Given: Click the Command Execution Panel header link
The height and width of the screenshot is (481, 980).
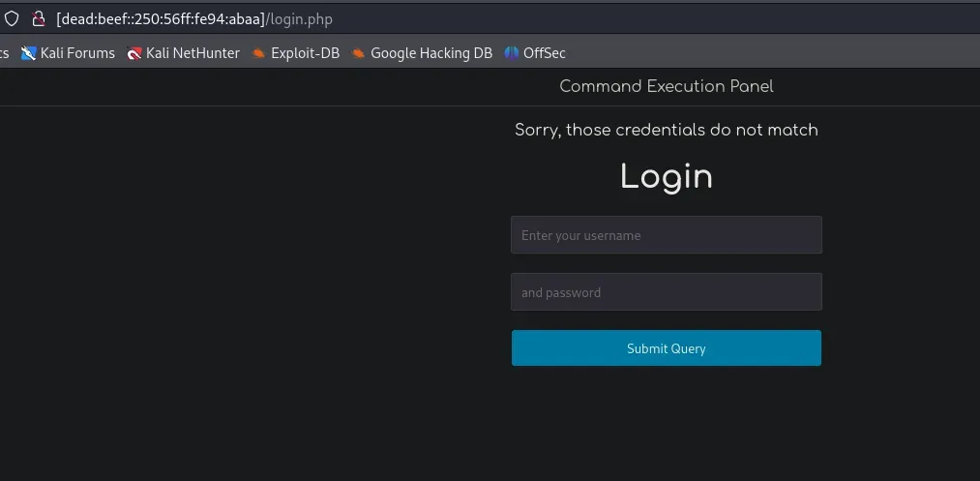Looking at the screenshot, I should pos(667,86).
